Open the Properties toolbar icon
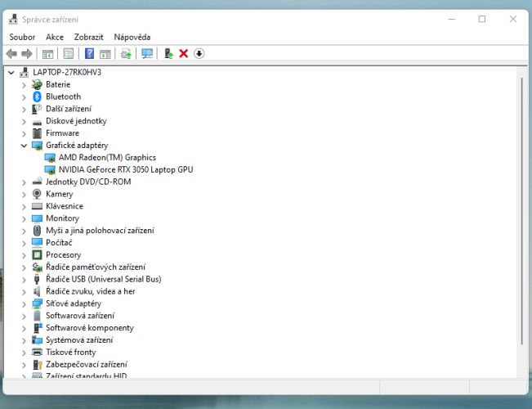 (68, 54)
